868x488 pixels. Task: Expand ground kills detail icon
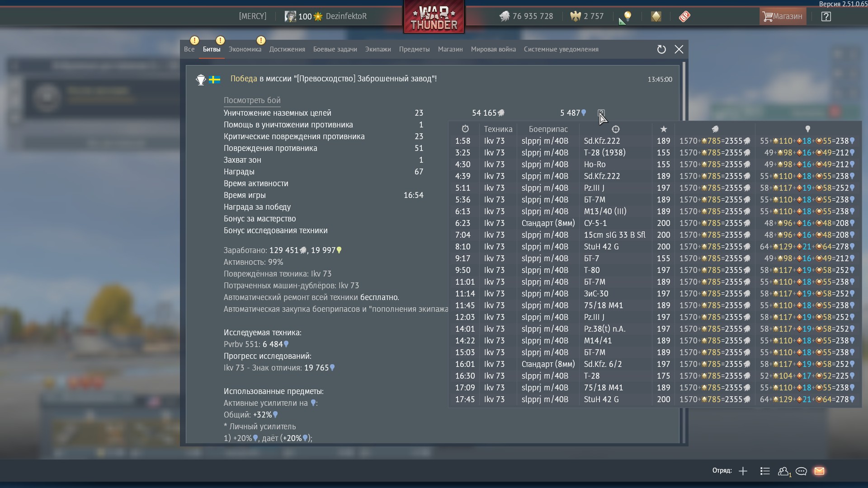point(601,113)
